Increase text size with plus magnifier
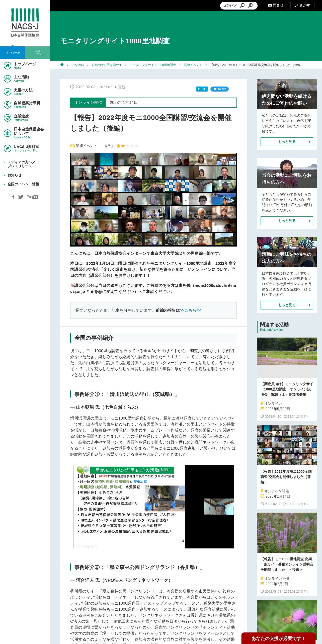322x644 pixels. [250, 5]
